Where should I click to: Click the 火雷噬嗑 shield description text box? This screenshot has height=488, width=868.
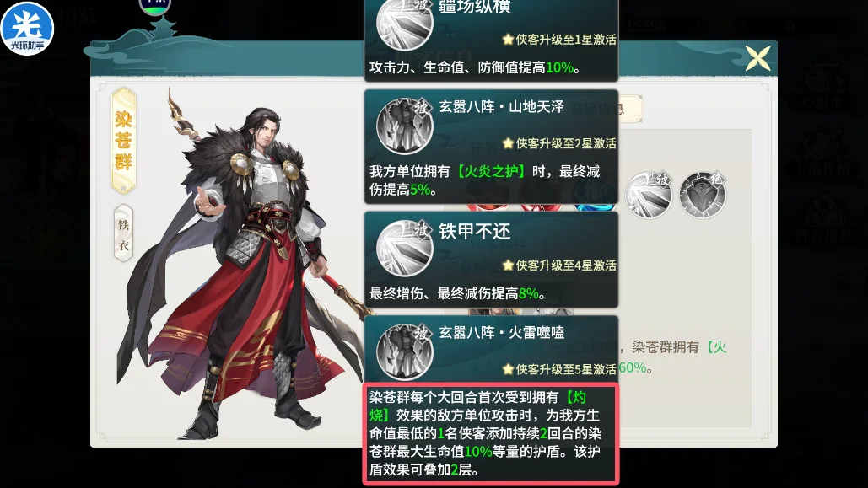491,433
